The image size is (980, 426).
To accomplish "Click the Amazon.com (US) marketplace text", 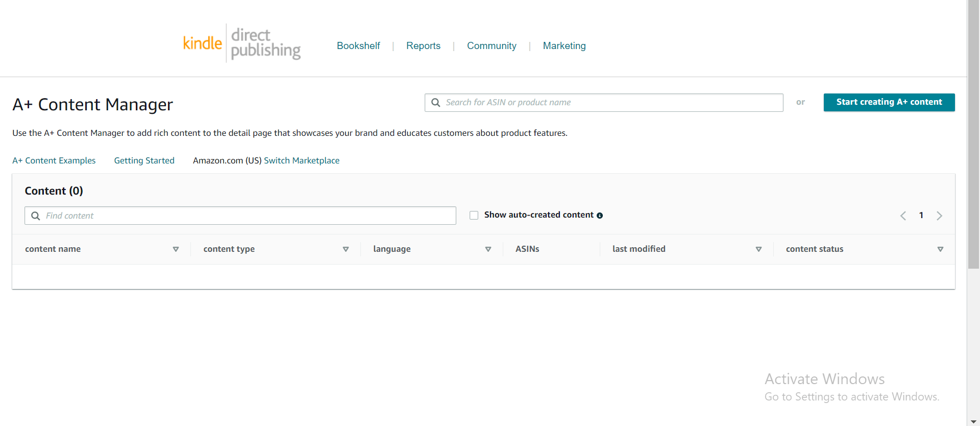I will pos(227,160).
